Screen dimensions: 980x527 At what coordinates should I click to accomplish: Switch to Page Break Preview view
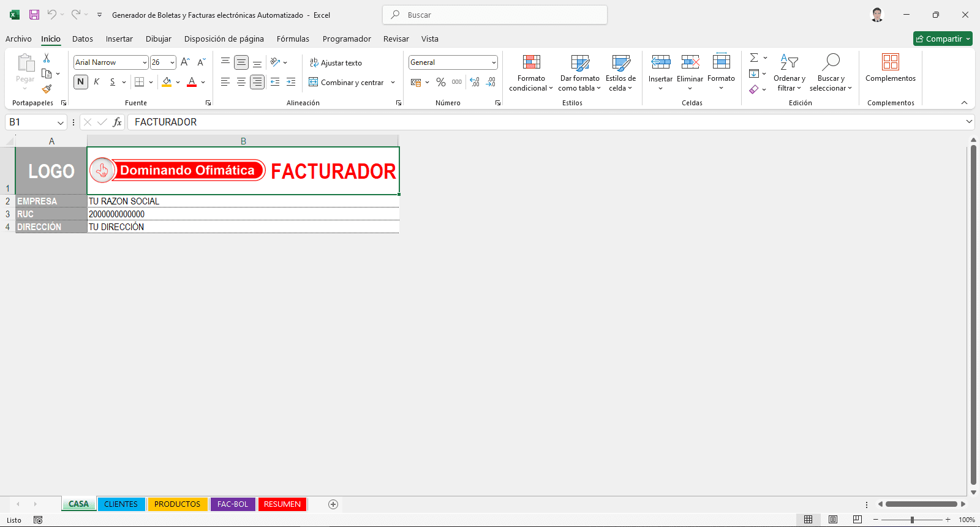click(858, 520)
